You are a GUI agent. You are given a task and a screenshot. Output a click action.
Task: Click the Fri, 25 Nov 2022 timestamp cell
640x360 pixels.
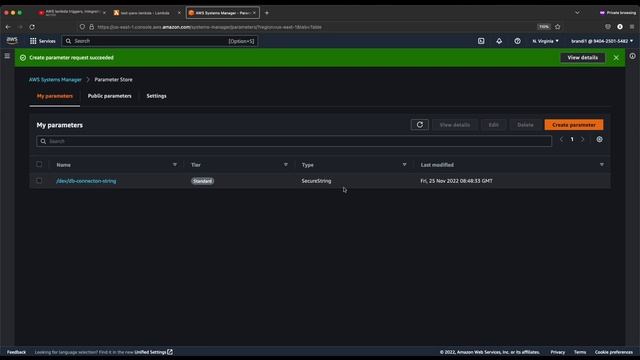point(456,181)
